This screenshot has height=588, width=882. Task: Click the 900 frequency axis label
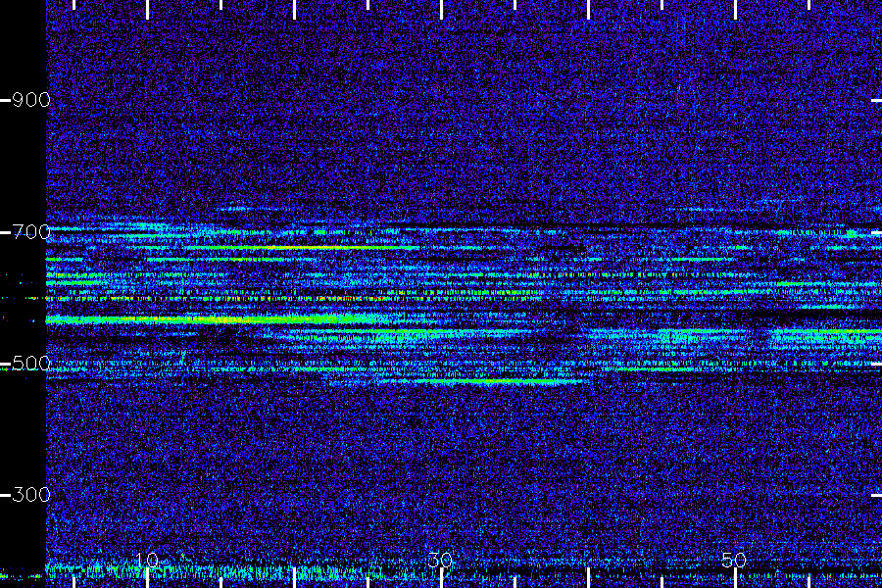31,100
